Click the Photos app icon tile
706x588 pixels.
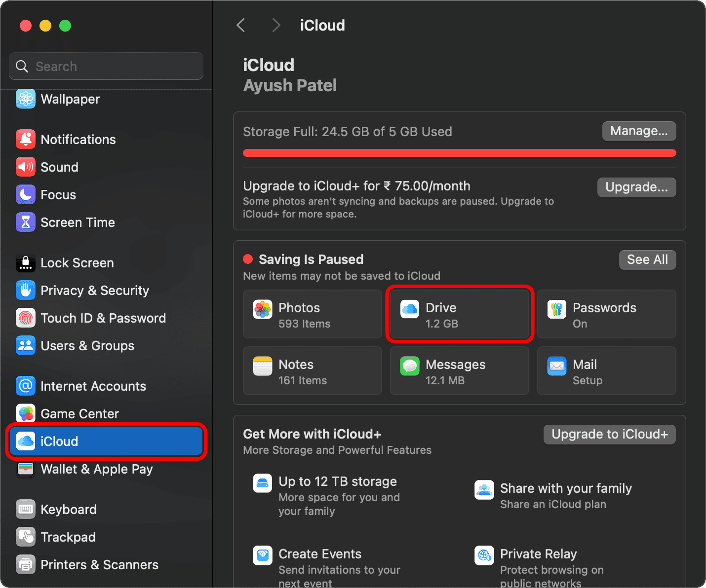(263, 310)
